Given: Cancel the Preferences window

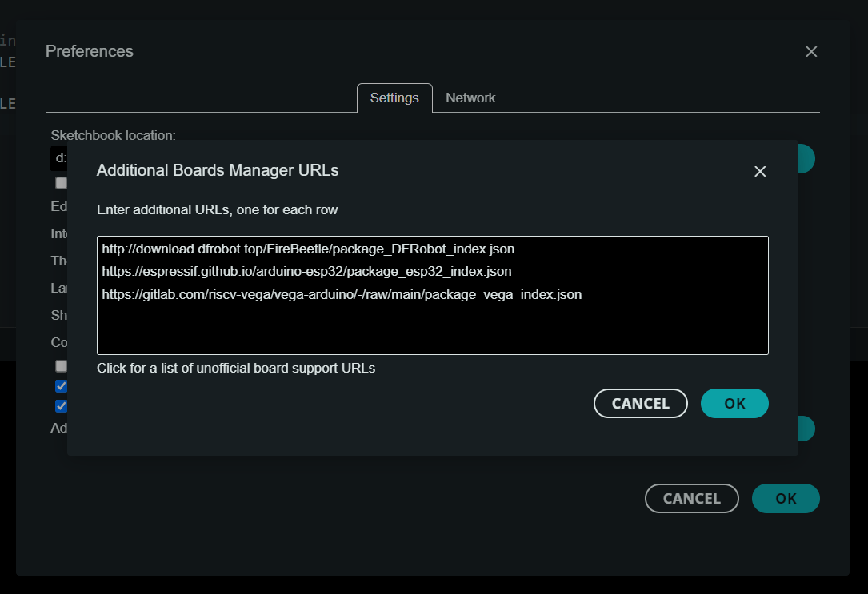Looking at the screenshot, I should (x=692, y=498).
